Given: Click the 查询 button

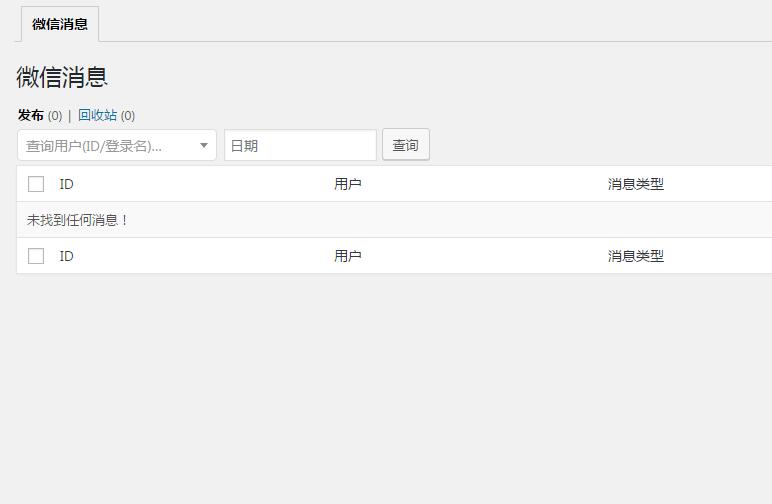Looking at the screenshot, I should click(x=406, y=145).
